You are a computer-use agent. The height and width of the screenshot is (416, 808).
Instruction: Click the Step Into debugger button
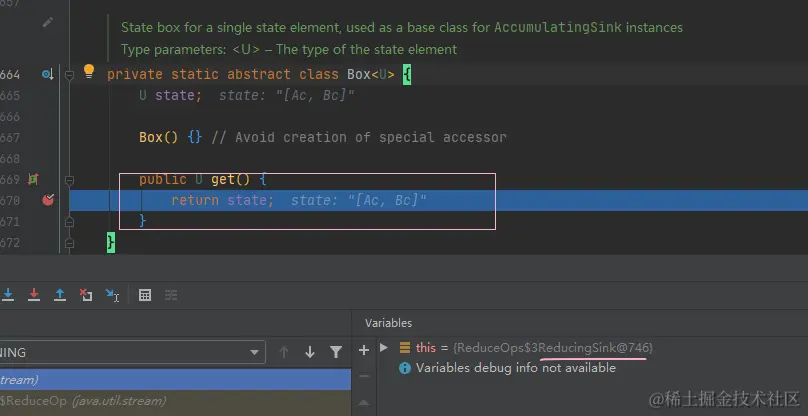pyautogui.click(x=8, y=295)
